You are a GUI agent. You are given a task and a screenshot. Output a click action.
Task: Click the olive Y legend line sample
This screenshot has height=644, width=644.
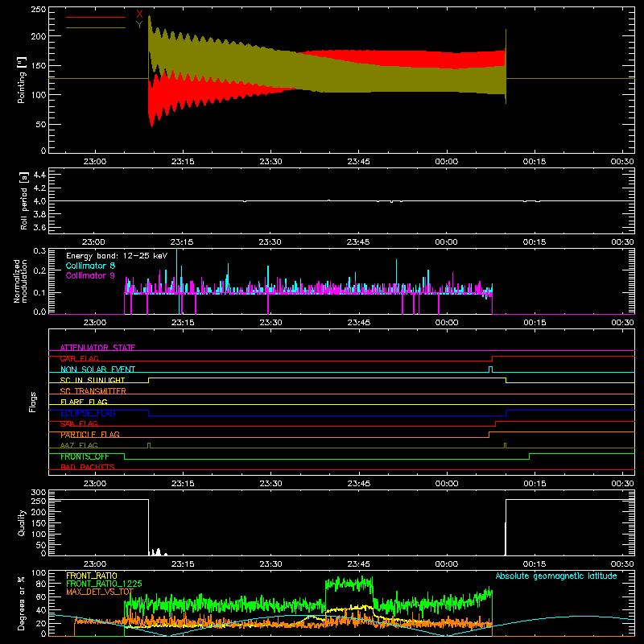(x=96, y=28)
